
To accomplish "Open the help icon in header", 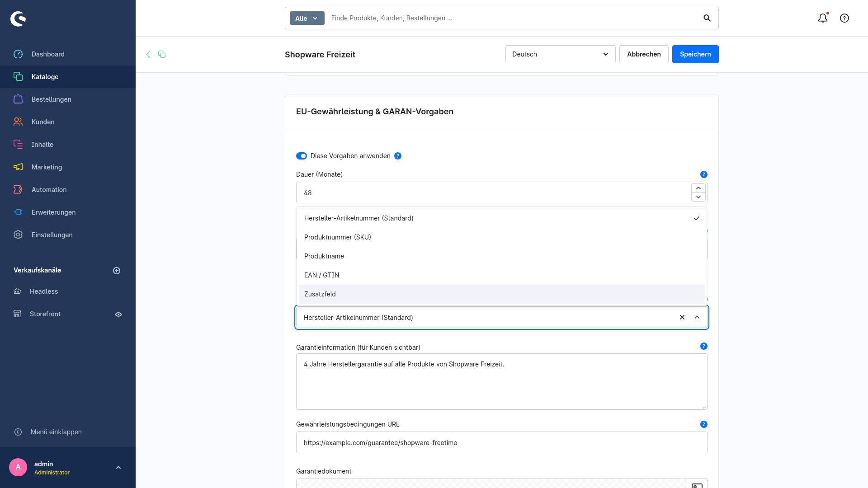I will coord(844,18).
